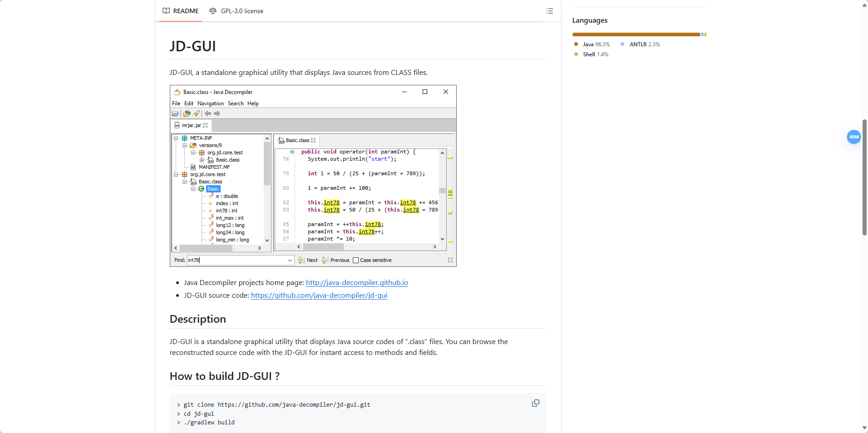Click the 'How to build JD-GUI ?' heading

coord(225,376)
